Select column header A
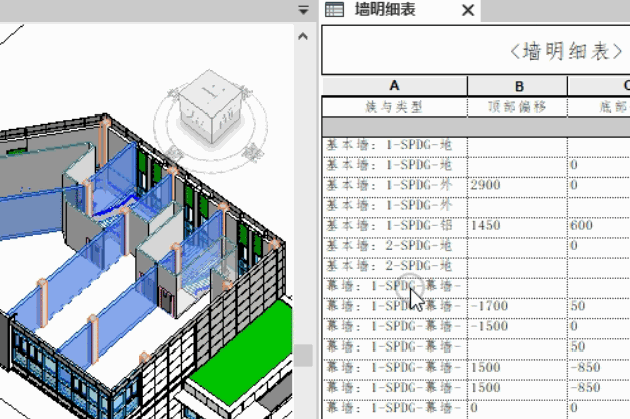 tap(394, 86)
